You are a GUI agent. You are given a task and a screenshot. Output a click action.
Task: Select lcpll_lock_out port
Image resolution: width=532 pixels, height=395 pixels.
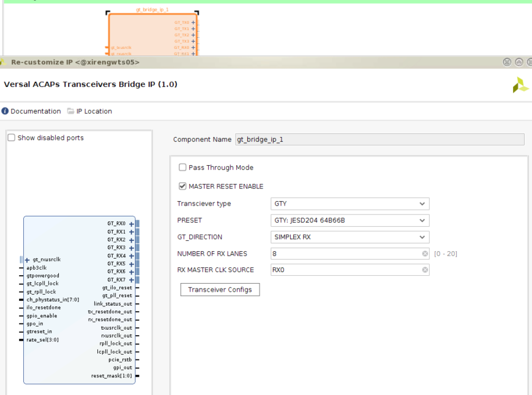tap(114, 352)
